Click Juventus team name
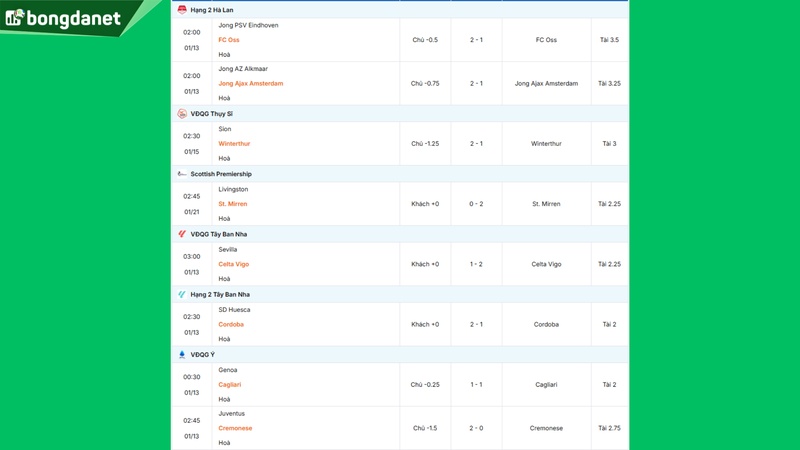 point(231,413)
